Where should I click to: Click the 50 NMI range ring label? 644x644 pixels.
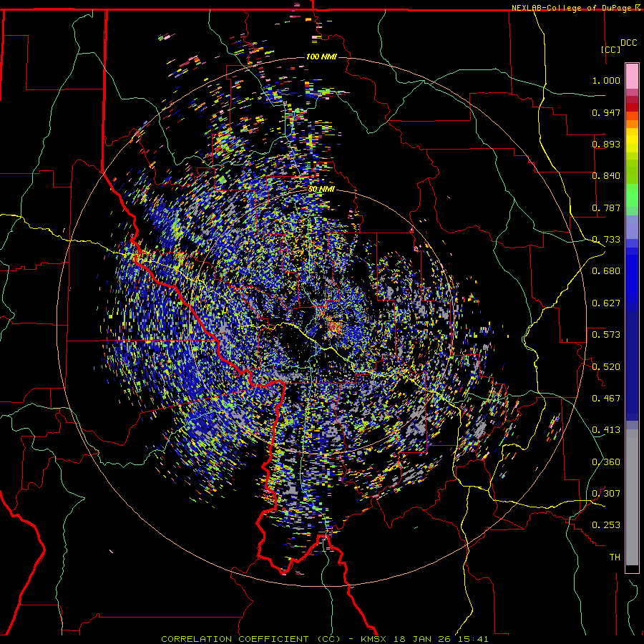point(321,190)
